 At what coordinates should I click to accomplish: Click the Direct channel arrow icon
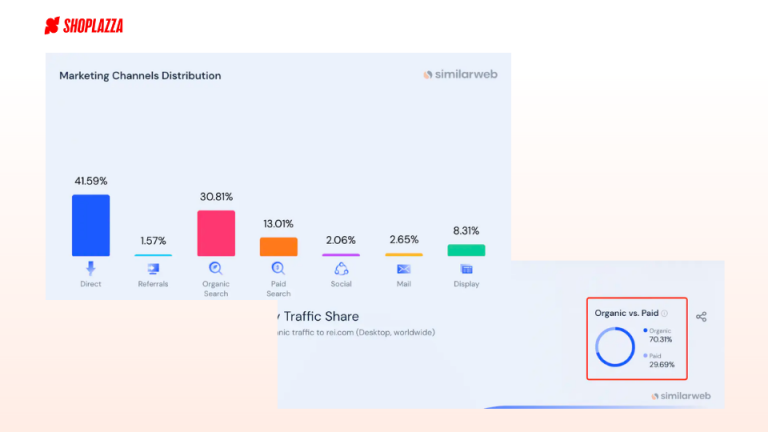point(91,268)
